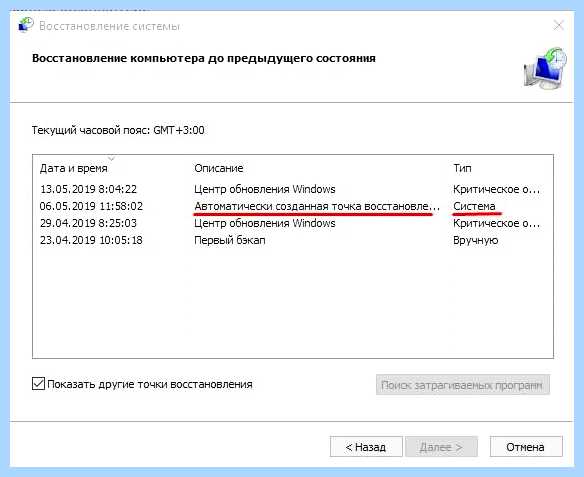The image size is (584, 477).
Task: Close the System Restore dialog
Action: (x=559, y=26)
